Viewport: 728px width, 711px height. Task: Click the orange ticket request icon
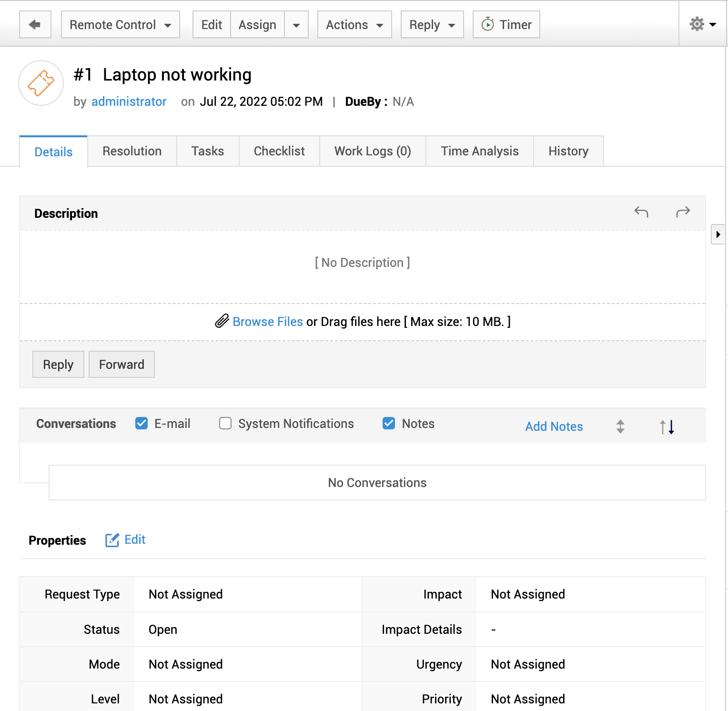tap(41, 83)
